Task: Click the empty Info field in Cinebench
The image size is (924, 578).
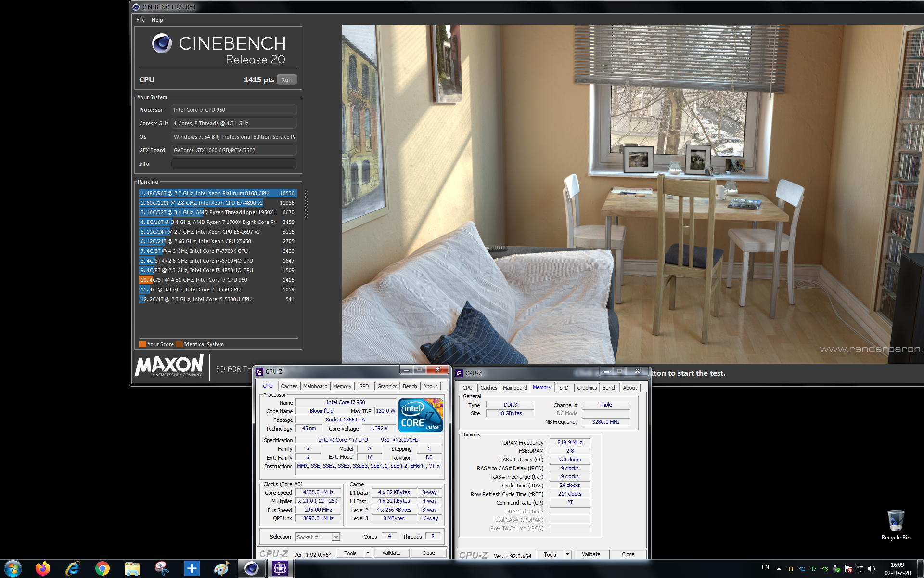Action: [234, 164]
